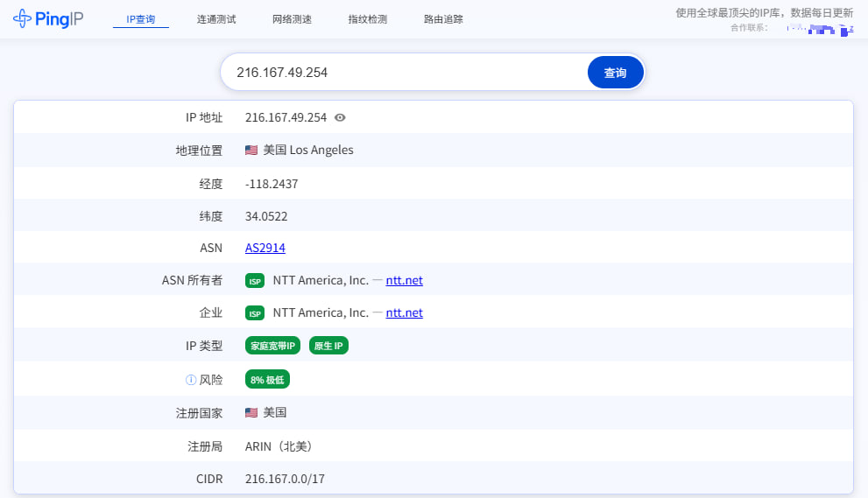Select the longitude value -118.2437

(x=272, y=184)
